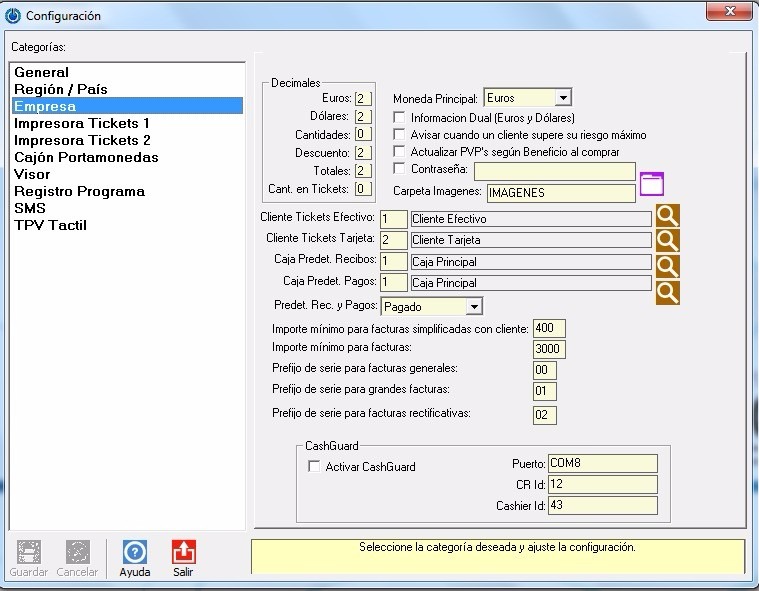
Task: Click the Caja Principal name field for Recibos
Action: coord(531,262)
